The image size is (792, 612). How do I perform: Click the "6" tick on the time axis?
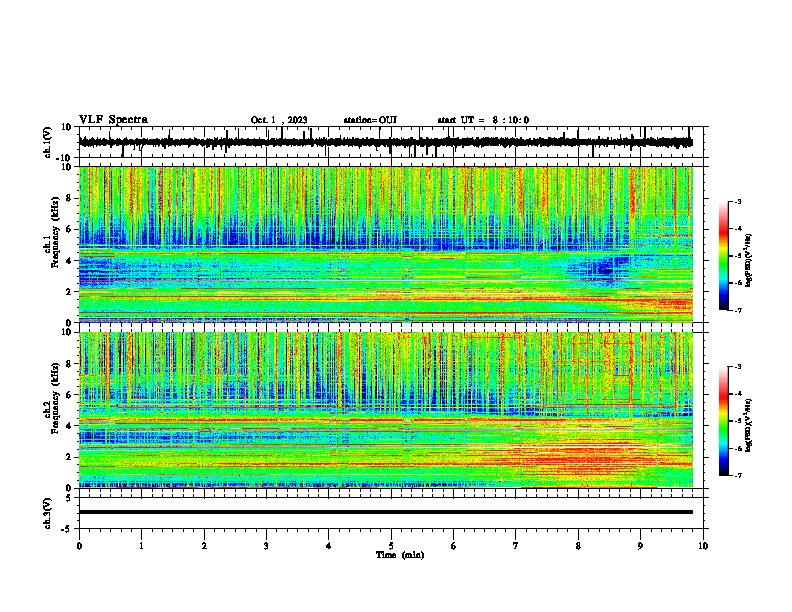tap(454, 546)
